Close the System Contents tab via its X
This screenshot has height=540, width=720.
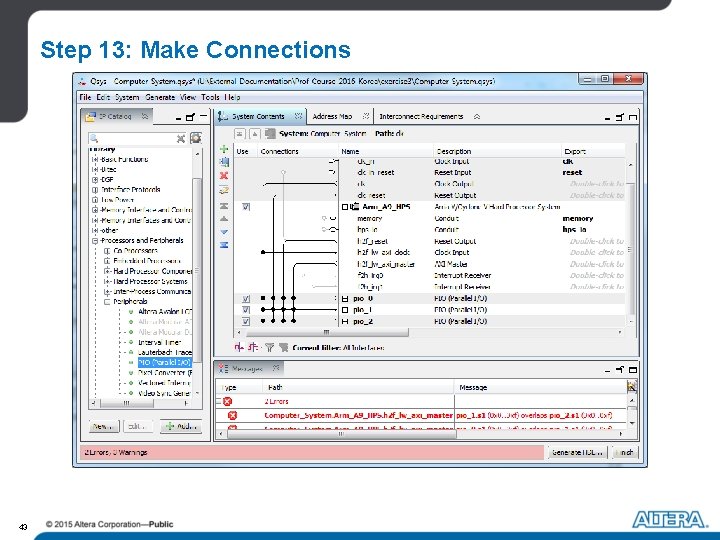click(298, 116)
